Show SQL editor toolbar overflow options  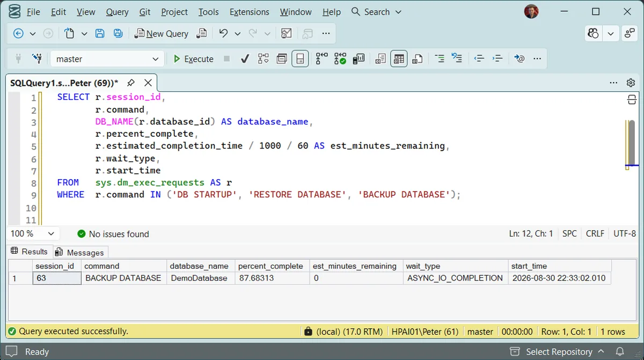click(x=537, y=58)
